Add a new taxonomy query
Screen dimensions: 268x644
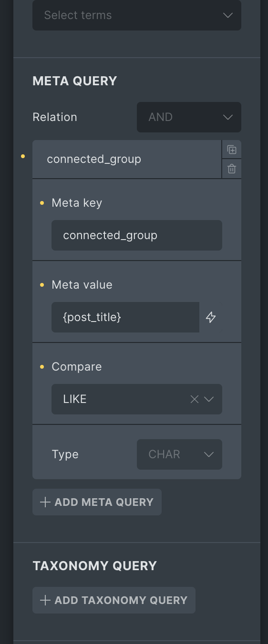[x=114, y=600]
